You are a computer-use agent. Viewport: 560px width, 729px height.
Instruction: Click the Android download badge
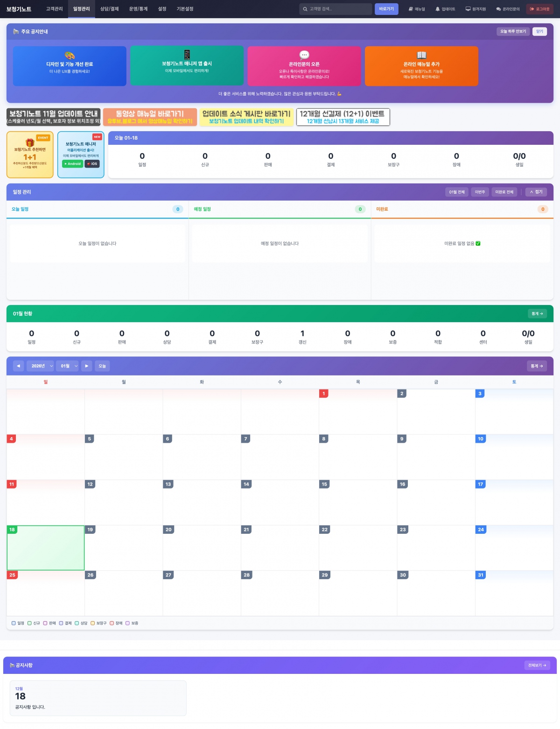pyautogui.click(x=72, y=164)
